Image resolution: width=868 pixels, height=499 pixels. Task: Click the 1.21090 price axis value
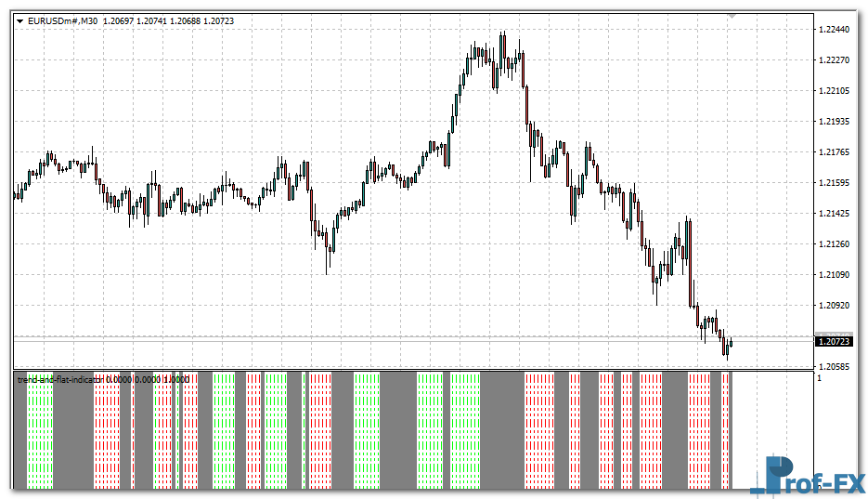(x=835, y=275)
